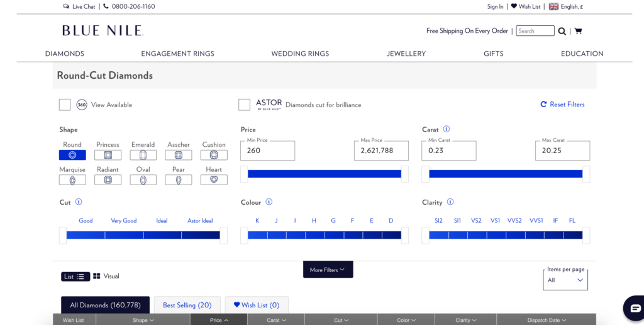Click the Cut info icon
Image resolution: width=644 pixels, height=325 pixels.
click(x=79, y=202)
